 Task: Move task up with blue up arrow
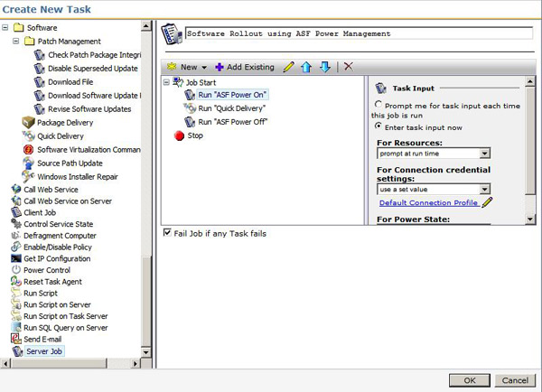pos(306,67)
